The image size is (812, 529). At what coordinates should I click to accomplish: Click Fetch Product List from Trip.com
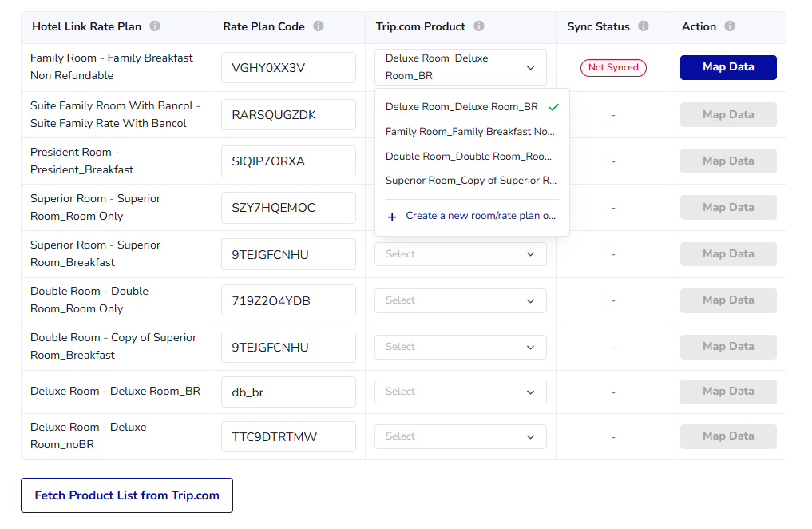(127, 495)
